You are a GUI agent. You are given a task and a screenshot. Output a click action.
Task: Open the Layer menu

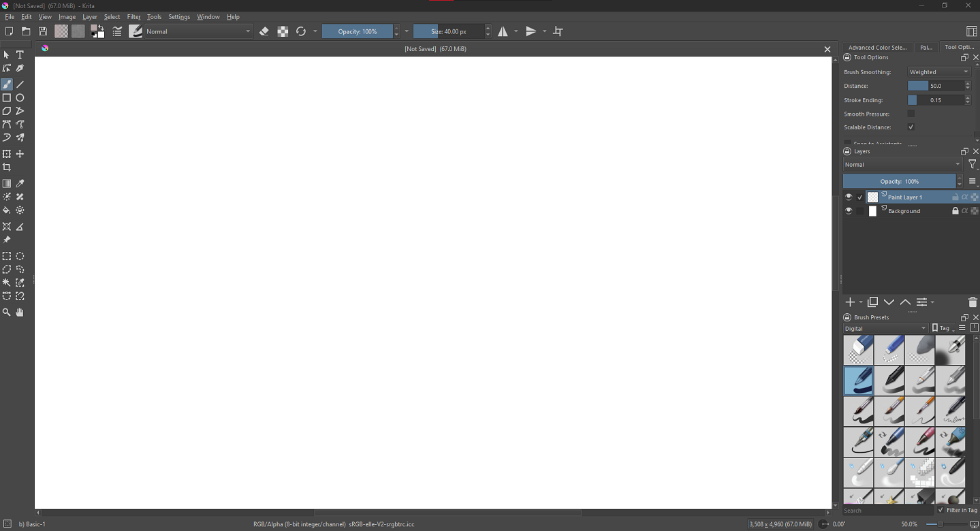(x=90, y=17)
